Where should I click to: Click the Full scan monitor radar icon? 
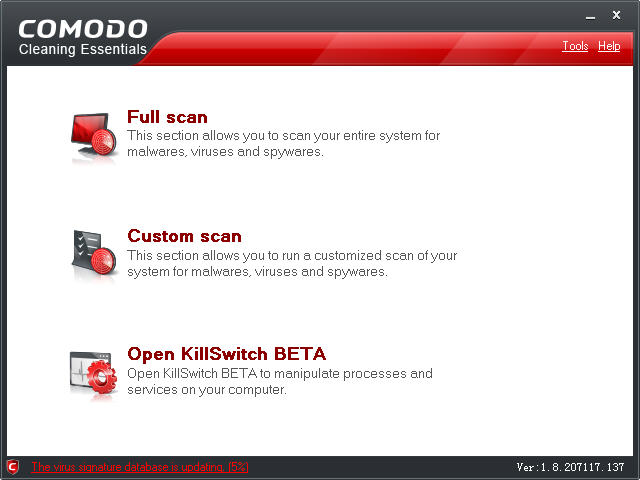(x=94, y=137)
